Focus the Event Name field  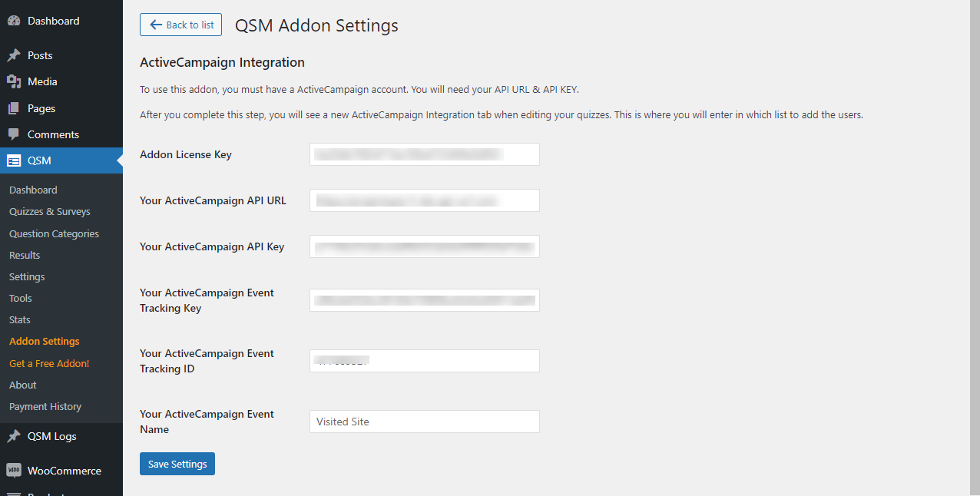pyautogui.click(x=425, y=422)
